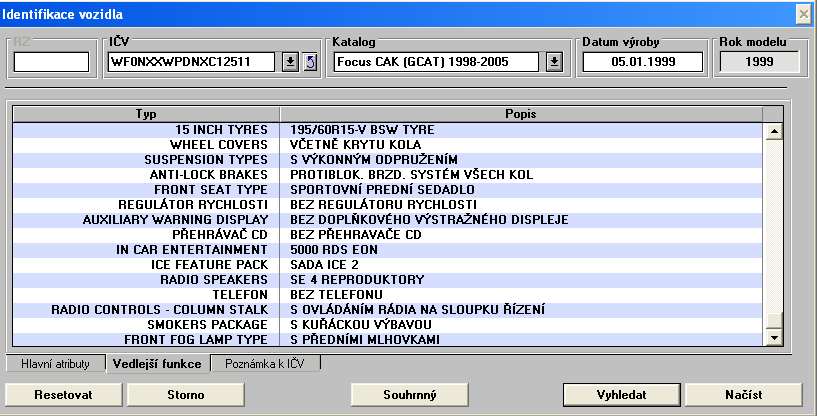Click the scrollbar down arrow
This screenshot has height=416, width=818.
[772, 339]
